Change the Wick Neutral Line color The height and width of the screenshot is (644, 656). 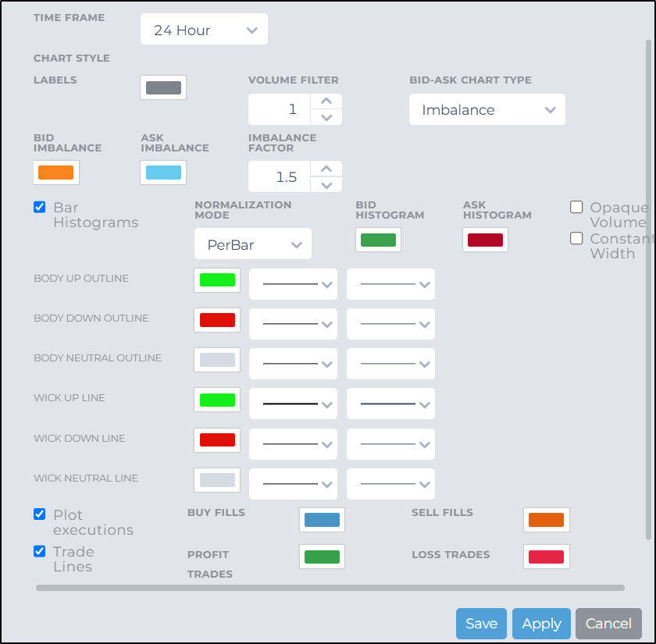click(x=217, y=479)
